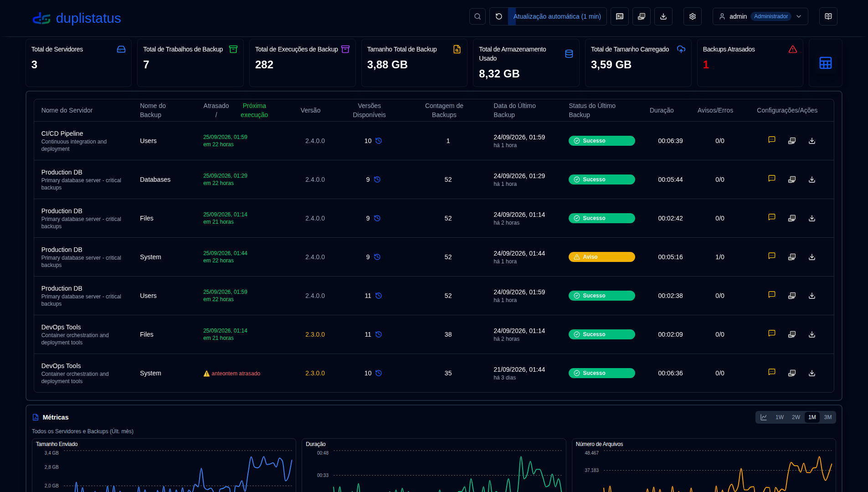
Task: Open notification message icon for CI/CD Pipeline
Action: pyautogui.click(x=772, y=140)
